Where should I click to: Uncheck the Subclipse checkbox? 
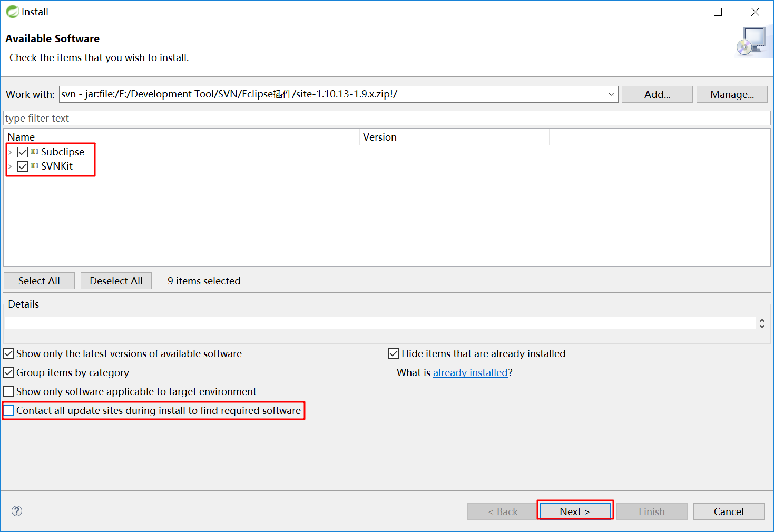click(x=23, y=152)
